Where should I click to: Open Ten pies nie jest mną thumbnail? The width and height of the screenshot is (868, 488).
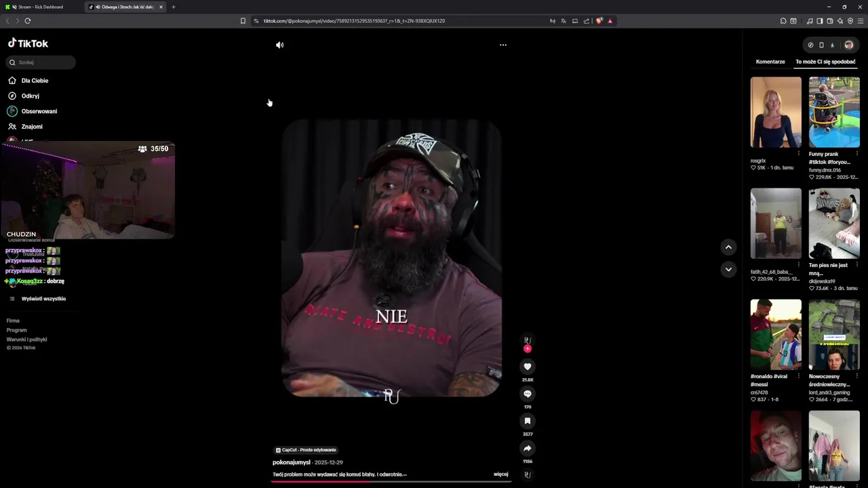pyautogui.click(x=834, y=223)
